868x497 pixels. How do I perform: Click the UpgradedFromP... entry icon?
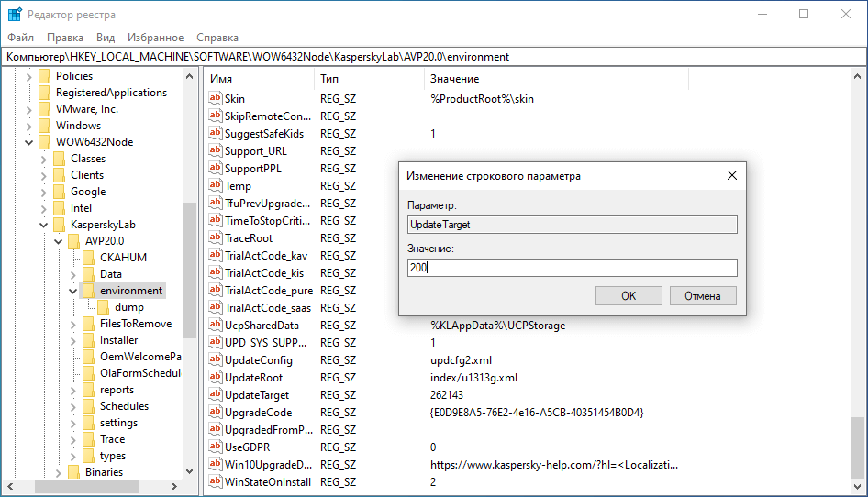click(216, 429)
